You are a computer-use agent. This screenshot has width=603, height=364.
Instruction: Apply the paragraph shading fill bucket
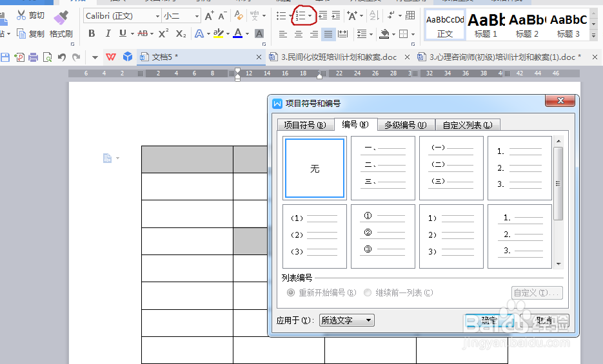(x=384, y=34)
